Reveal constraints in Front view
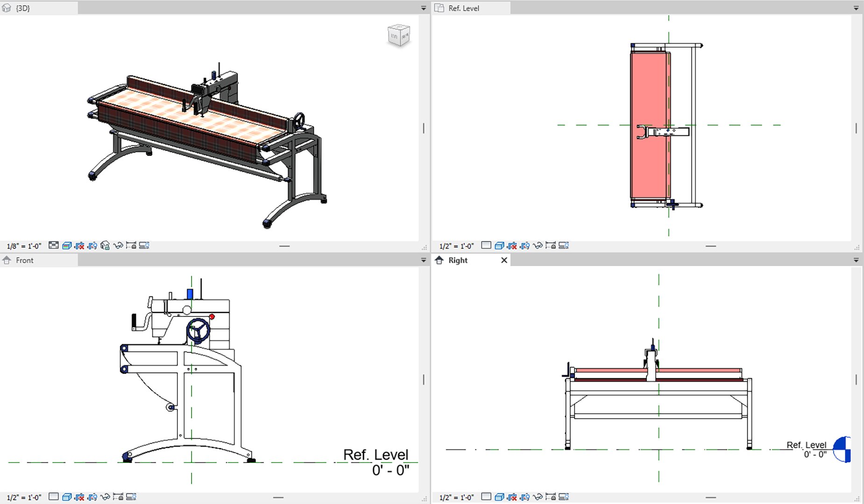Viewport: 864px width, 504px height. point(118,497)
